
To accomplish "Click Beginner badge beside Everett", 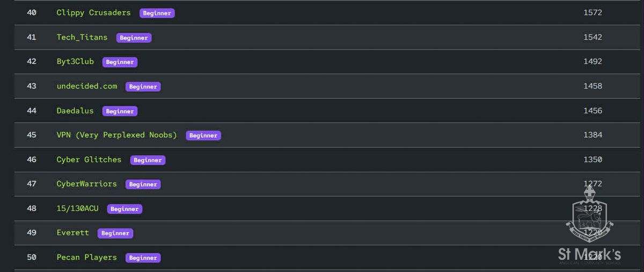I will click(115, 233).
